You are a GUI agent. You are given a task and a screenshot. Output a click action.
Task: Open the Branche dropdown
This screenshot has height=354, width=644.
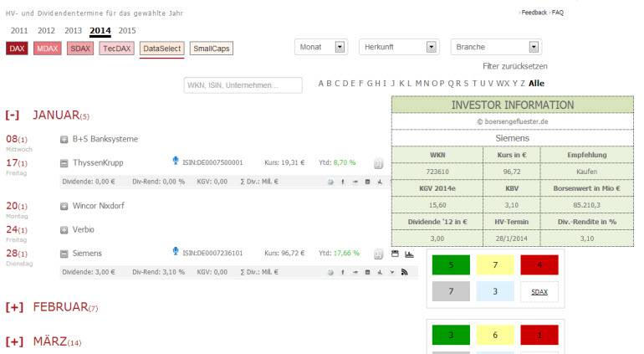click(x=496, y=47)
